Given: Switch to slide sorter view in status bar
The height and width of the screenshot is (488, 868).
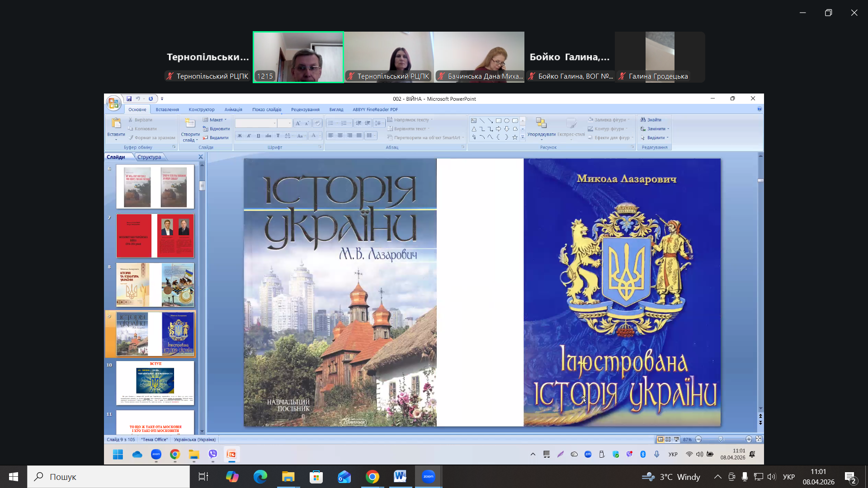Looking at the screenshot, I should pos(668,439).
